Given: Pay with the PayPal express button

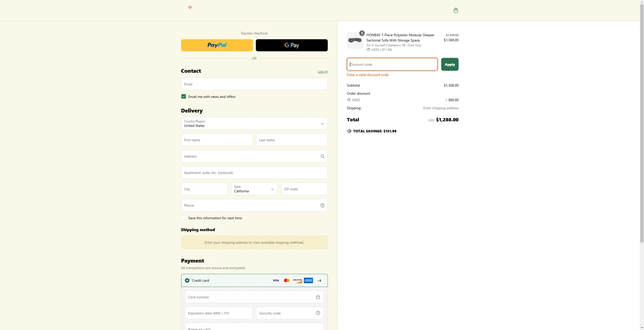Looking at the screenshot, I should (x=217, y=45).
